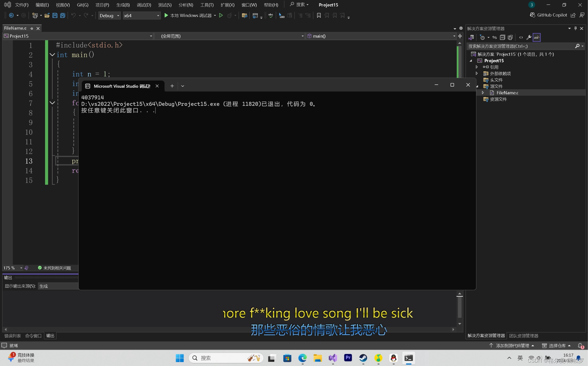Screen dimensions: 588x366
Task: Switch to 团队资源管理器 tab
Action: tap(524, 336)
